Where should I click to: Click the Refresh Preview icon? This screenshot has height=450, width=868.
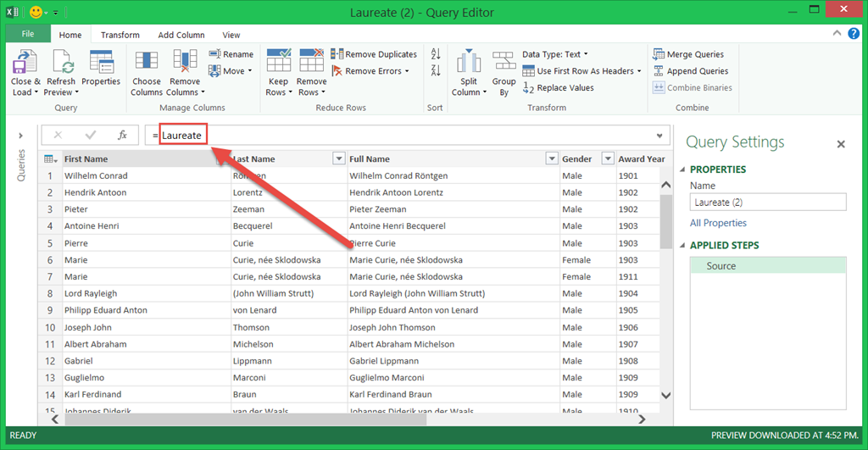coord(61,64)
